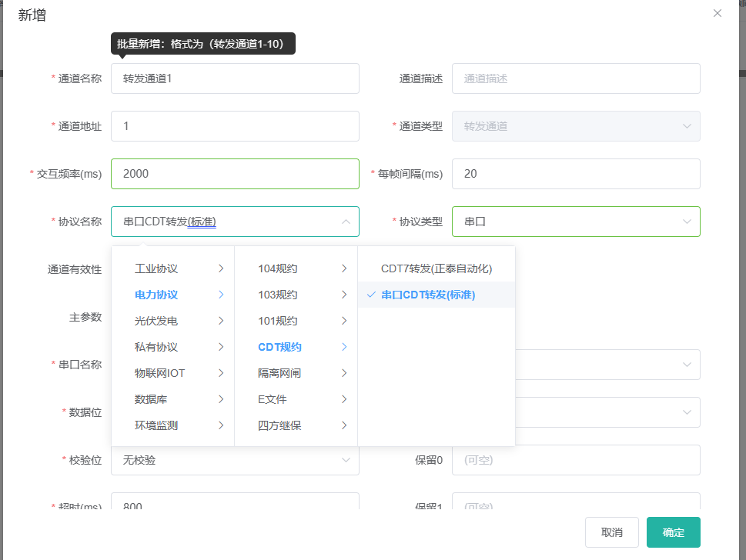Open the 通道类型 dropdown
Image resolution: width=746 pixels, height=560 pixels.
[x=576, y=126]
